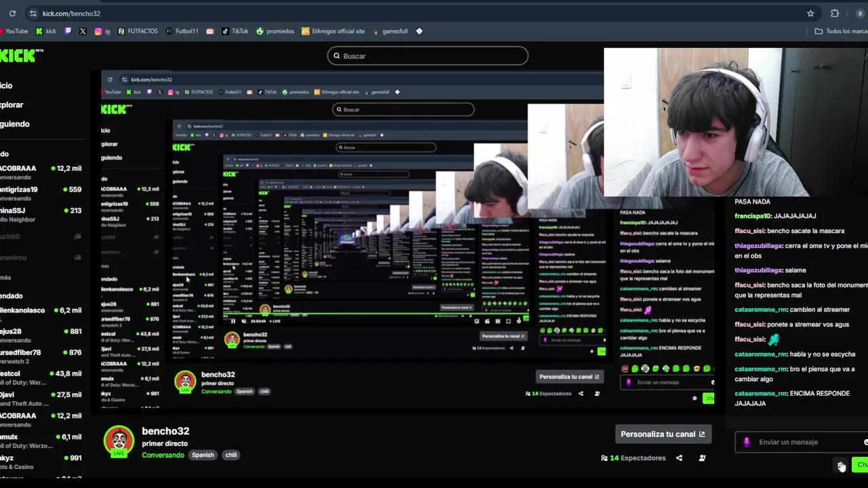Open the followed channel showing 559 viewers
The width and height of the screenshot is (868, 488).
41,193
